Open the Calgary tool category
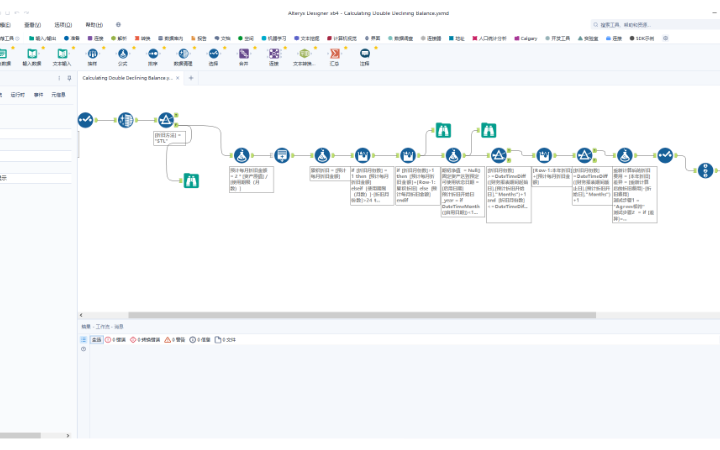The image size is (720, 450). tap(526, 39)
